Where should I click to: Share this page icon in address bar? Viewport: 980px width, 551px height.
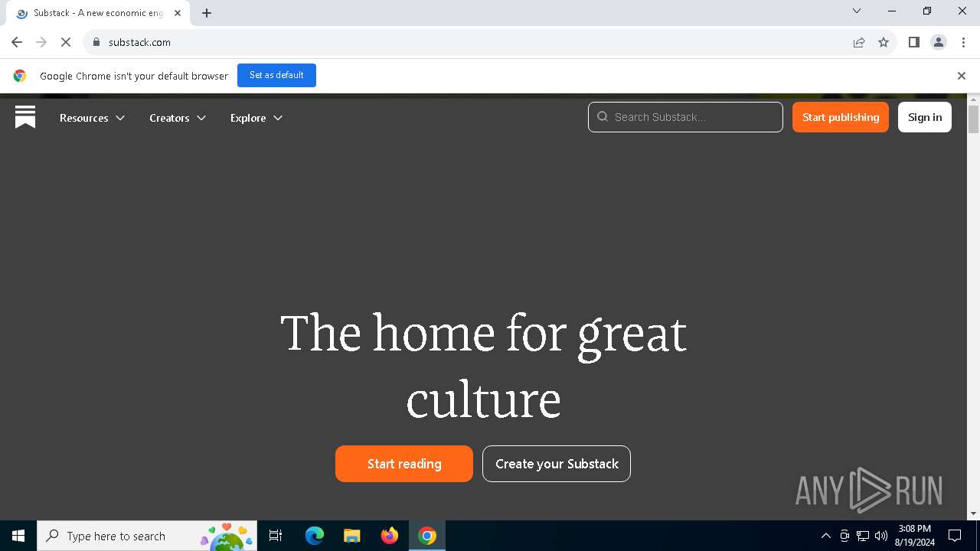(x=859, y=42)
